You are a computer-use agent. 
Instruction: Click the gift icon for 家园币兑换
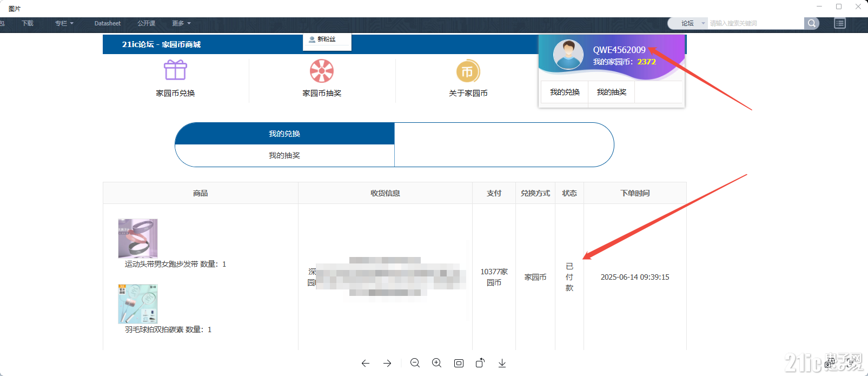click(175, 70)
